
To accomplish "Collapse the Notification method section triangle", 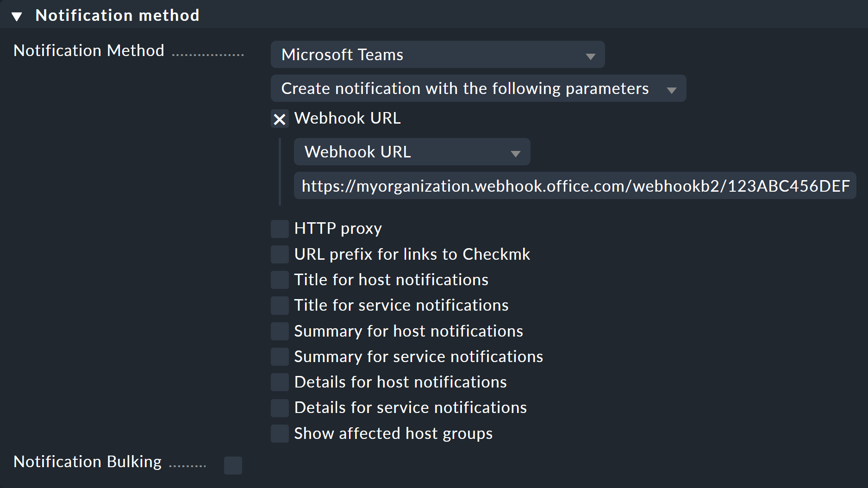I will point(17,17).
